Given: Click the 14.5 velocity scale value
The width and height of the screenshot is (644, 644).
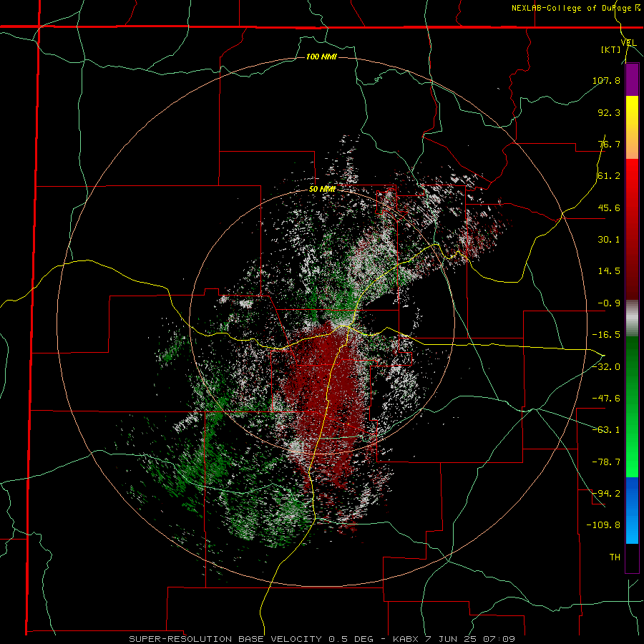Looking at the screenshot, I should [x=609, y=271].
